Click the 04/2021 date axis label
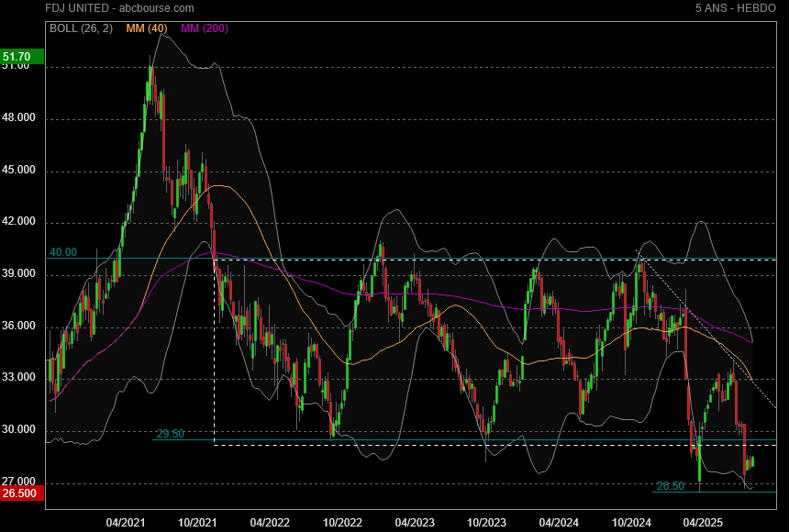Viewport: 789px width, 532px height. pyautogui.click(x=126, y=523)
